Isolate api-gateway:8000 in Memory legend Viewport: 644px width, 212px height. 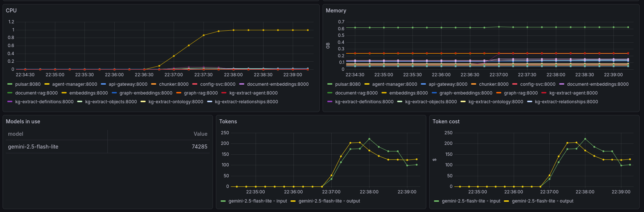448,84
